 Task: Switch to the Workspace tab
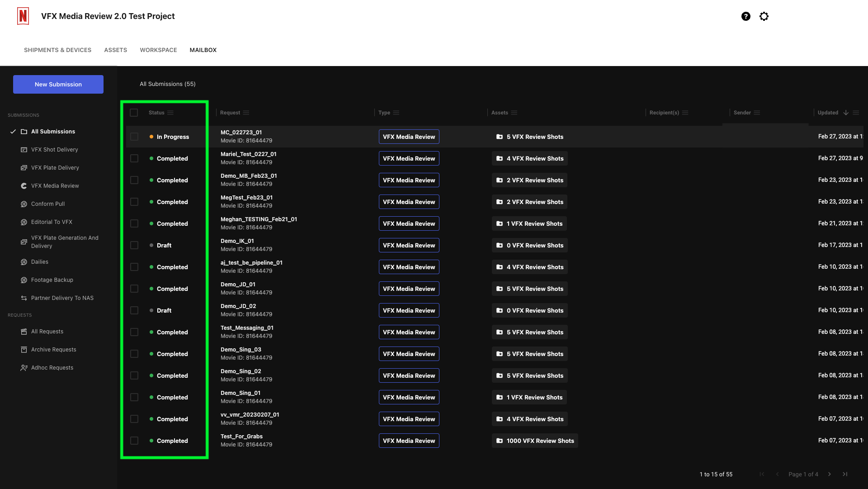click(x=158, y=50)
